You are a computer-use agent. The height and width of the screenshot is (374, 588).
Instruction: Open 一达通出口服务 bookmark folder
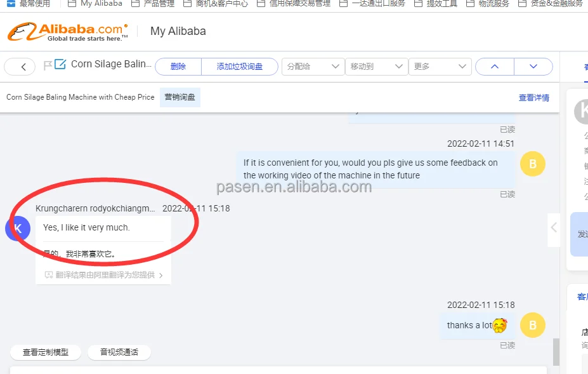click(x=372, y=4)
